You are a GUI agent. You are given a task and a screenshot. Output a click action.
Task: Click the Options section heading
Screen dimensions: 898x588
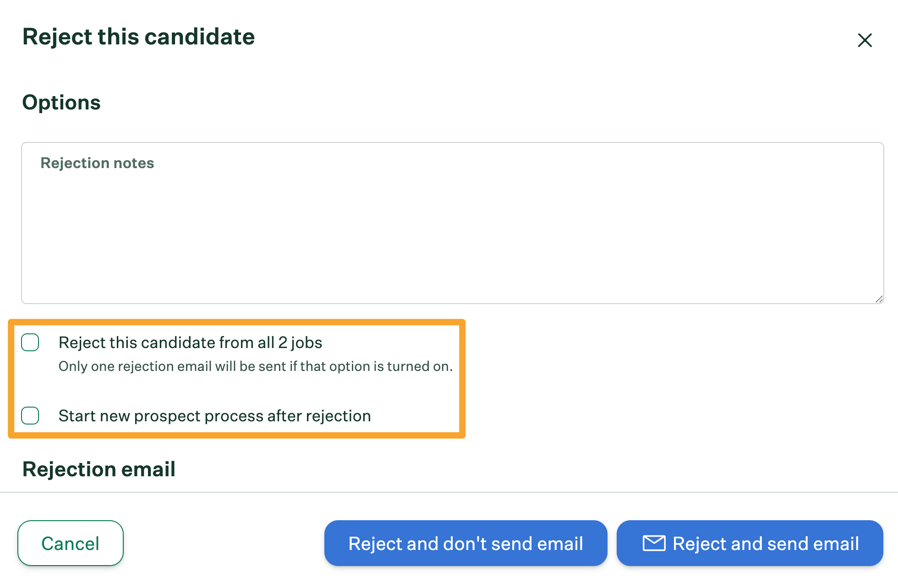(x=61, y=102)
